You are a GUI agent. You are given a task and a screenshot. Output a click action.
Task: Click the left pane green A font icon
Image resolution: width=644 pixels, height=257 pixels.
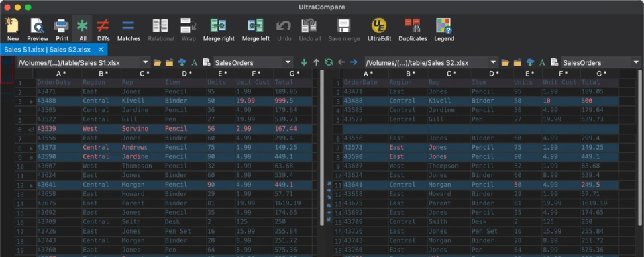point(195,62)
